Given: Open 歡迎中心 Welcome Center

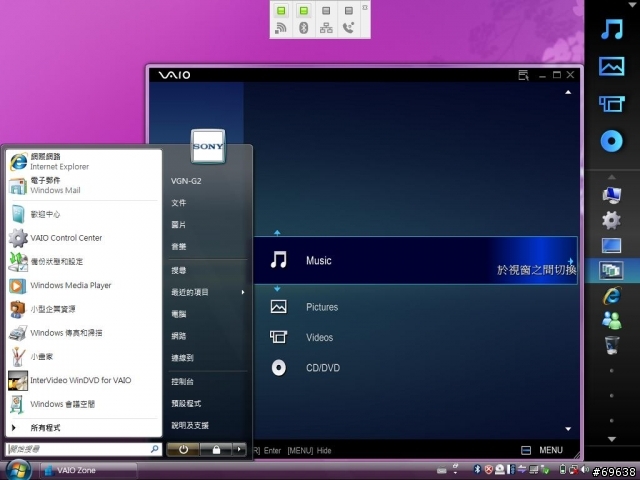Looking at the screenshot, I should pos(84,214).
